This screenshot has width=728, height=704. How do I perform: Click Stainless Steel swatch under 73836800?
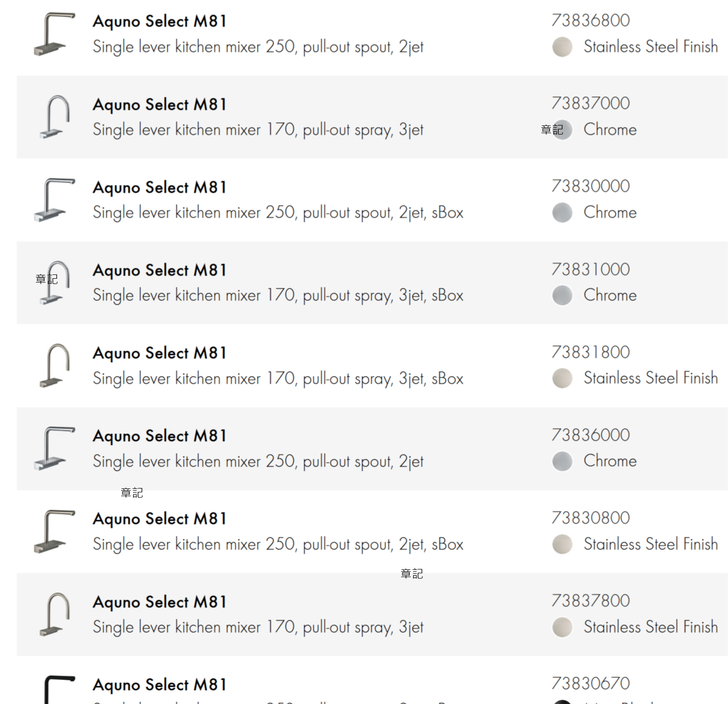click(x=562, y=47)
